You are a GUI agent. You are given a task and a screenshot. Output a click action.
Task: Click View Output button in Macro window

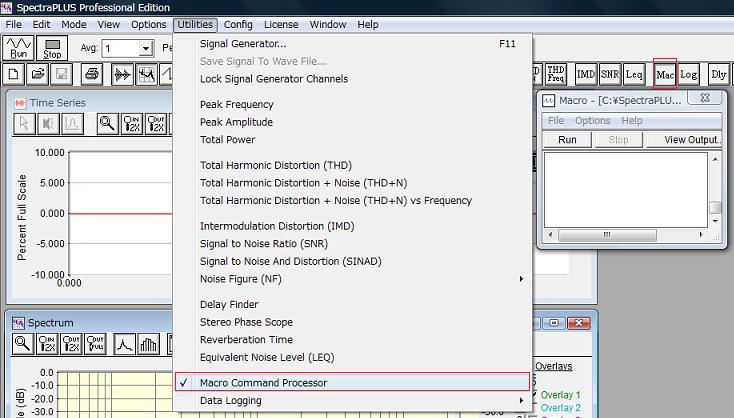[684, 139]
